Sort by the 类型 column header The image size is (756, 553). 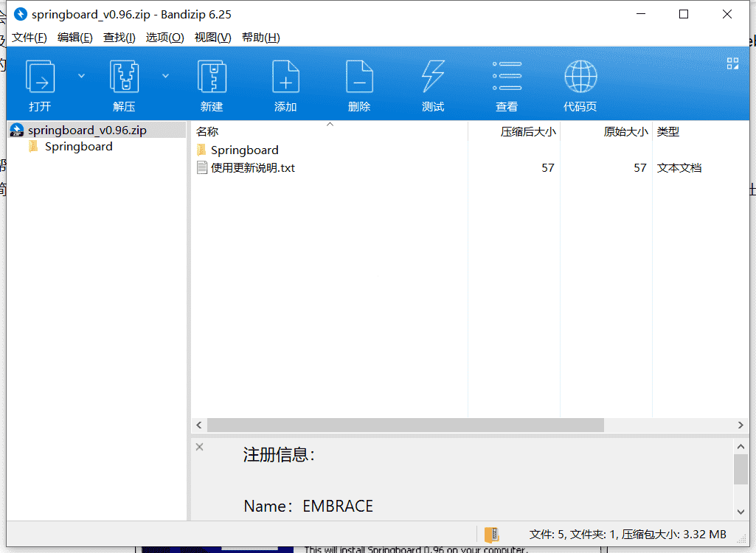pos(701,132)
